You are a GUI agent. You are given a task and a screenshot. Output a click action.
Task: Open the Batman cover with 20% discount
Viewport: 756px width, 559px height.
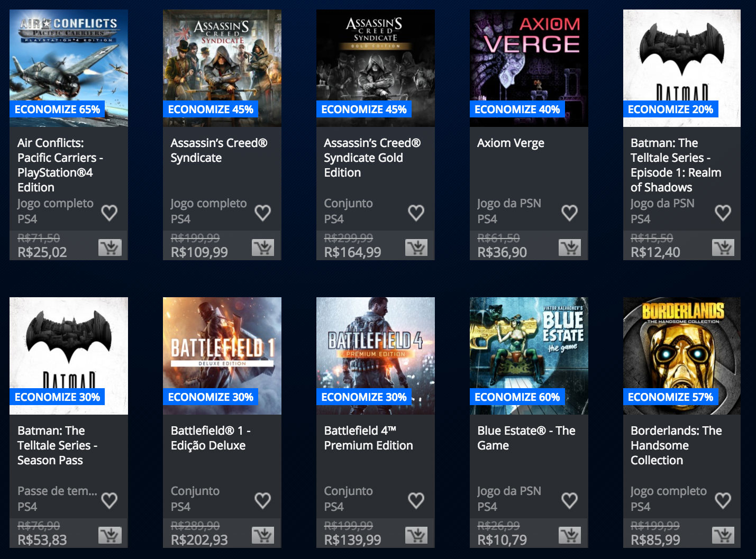[682, 68]
